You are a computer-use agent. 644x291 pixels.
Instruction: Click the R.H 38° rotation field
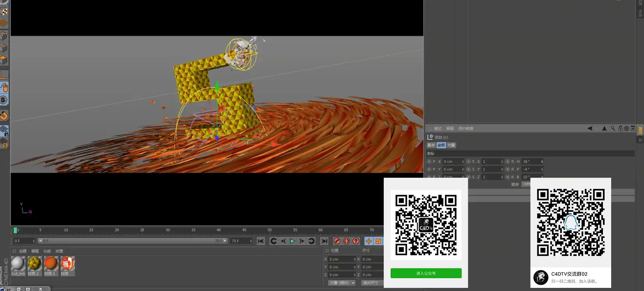(533, 161)
